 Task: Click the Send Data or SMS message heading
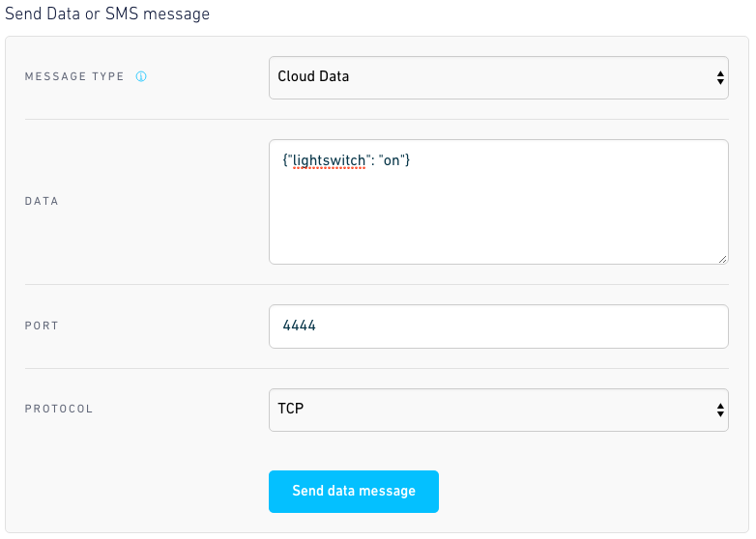[x=107, y=14]
